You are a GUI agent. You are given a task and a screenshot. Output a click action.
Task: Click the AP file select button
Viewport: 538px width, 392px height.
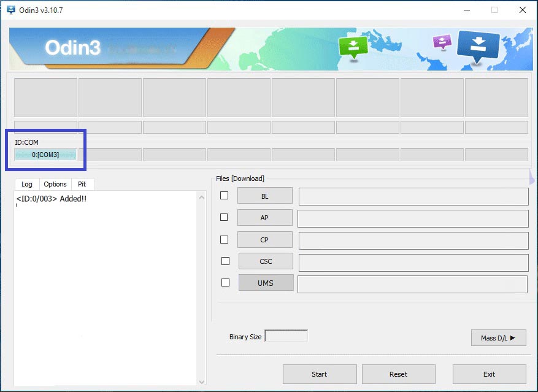pyautogui.click(x=265, y=218)
